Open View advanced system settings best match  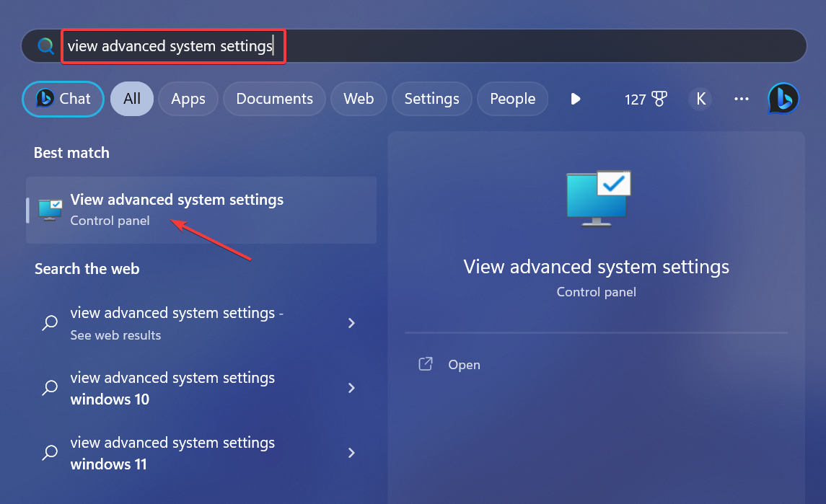201,210
